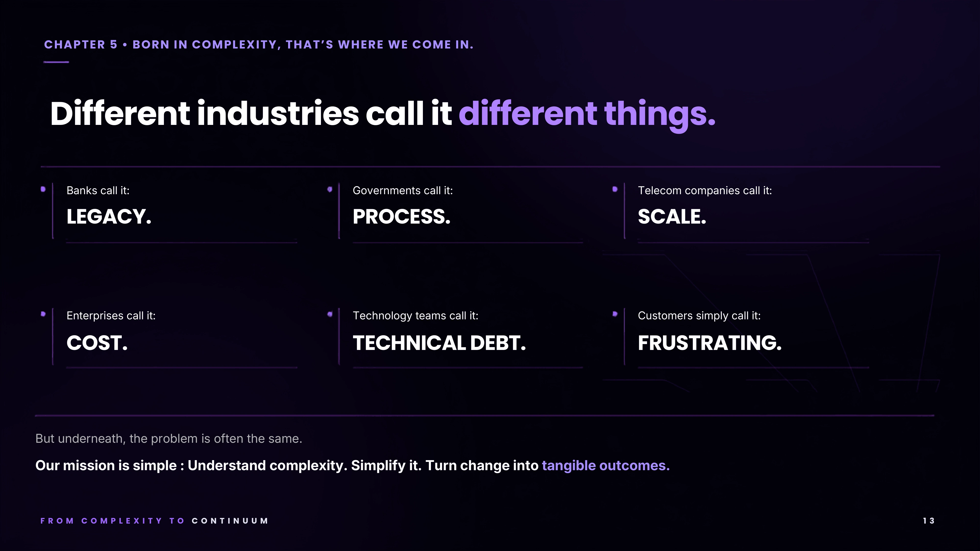
Task: Click the chapter 5 header text
Action: [259, 45]
